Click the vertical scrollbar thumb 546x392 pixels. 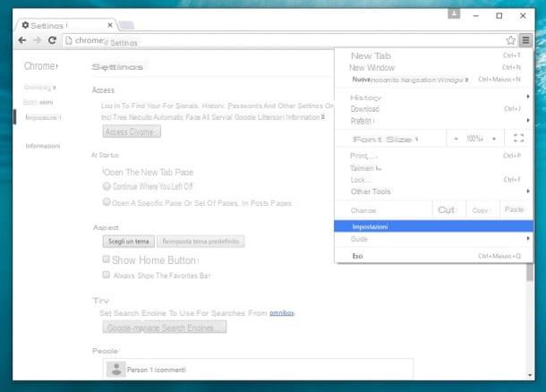click(x=530, y=272)
